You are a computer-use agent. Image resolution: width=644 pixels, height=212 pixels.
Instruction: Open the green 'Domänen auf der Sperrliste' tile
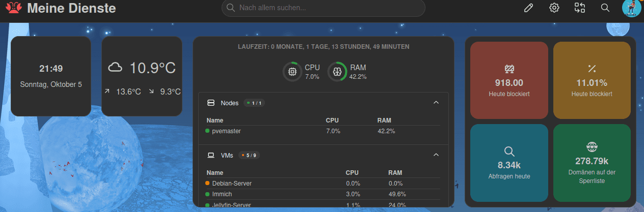(x=592, y=163)
